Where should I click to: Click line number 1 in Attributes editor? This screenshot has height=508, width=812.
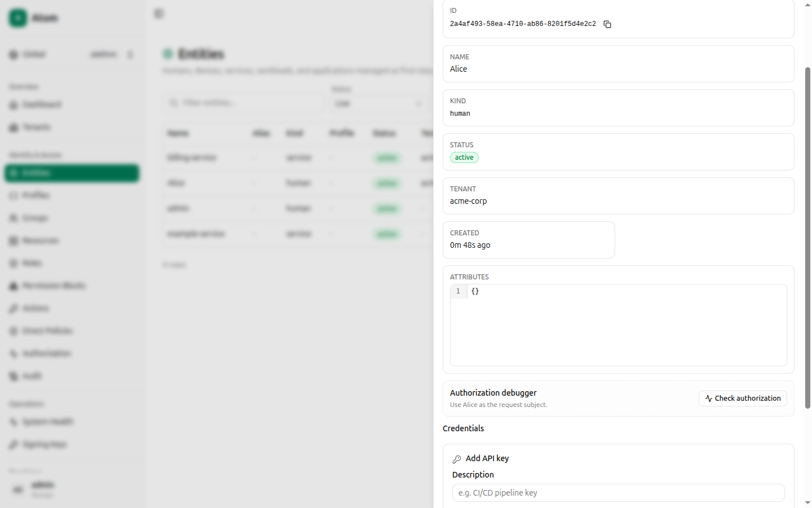tap(458, 291)
